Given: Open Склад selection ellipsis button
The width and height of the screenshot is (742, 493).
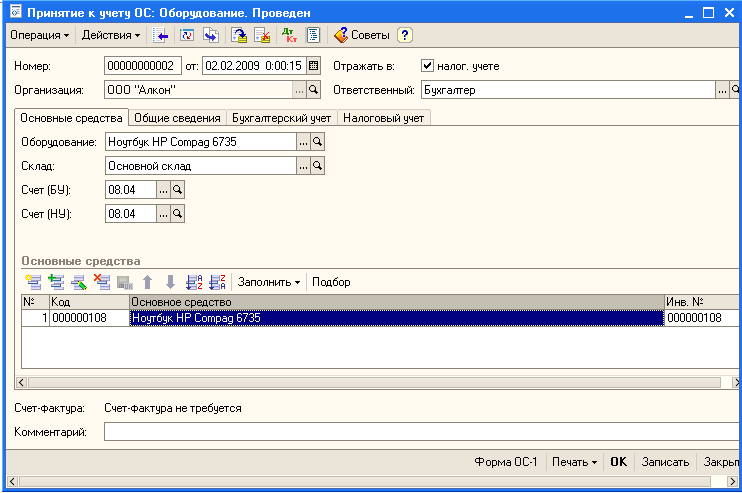Looking at the screenshot, I should coord(303,166).
